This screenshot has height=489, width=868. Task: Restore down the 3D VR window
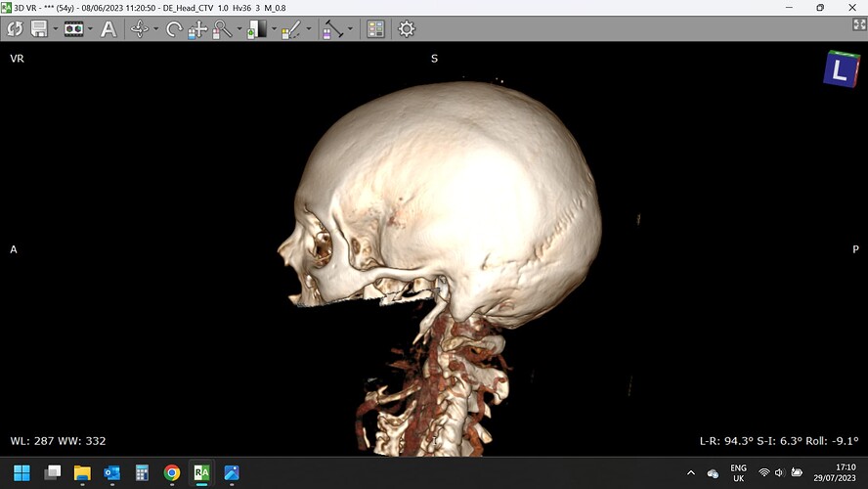click(x=820, y=7)
